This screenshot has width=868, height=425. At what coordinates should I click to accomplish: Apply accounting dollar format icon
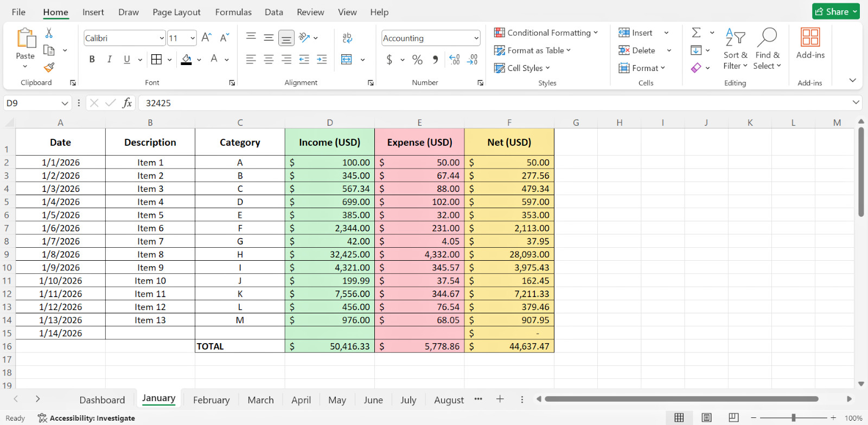(x=390, y=60)
